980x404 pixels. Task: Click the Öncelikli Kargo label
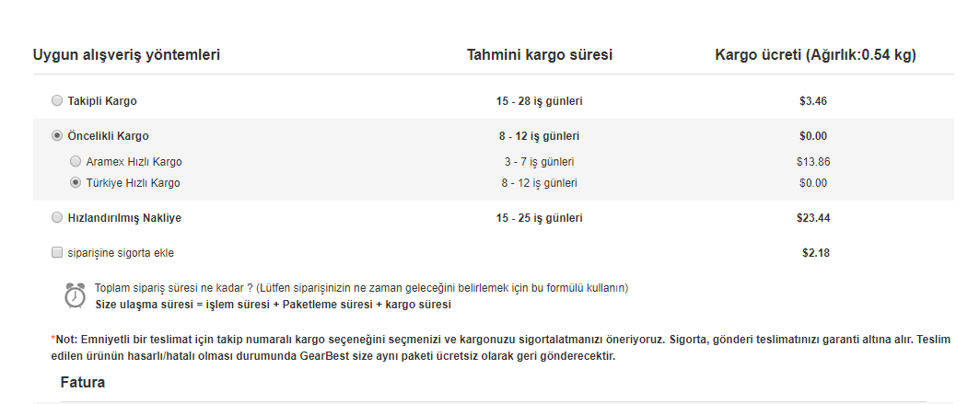[108, 135]
